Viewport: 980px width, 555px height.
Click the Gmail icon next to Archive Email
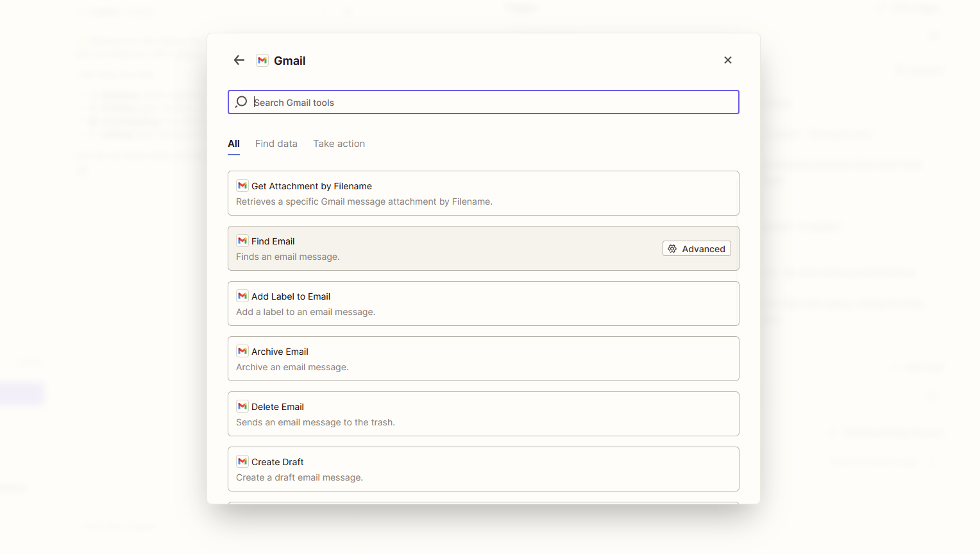242,351
